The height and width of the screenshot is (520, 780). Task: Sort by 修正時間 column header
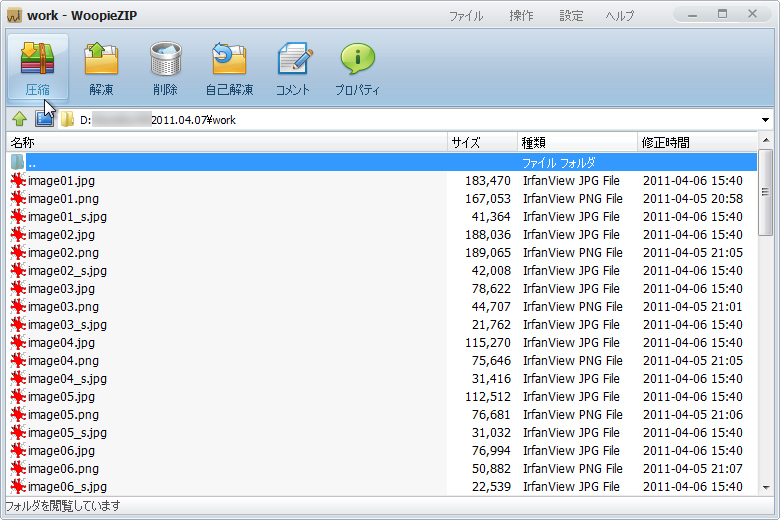[697, 143]
